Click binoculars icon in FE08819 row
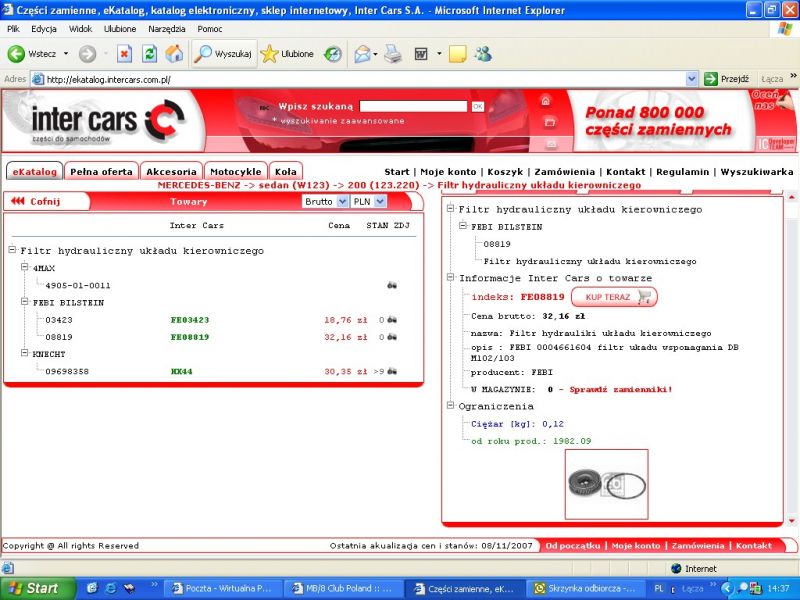 [392, 337]
